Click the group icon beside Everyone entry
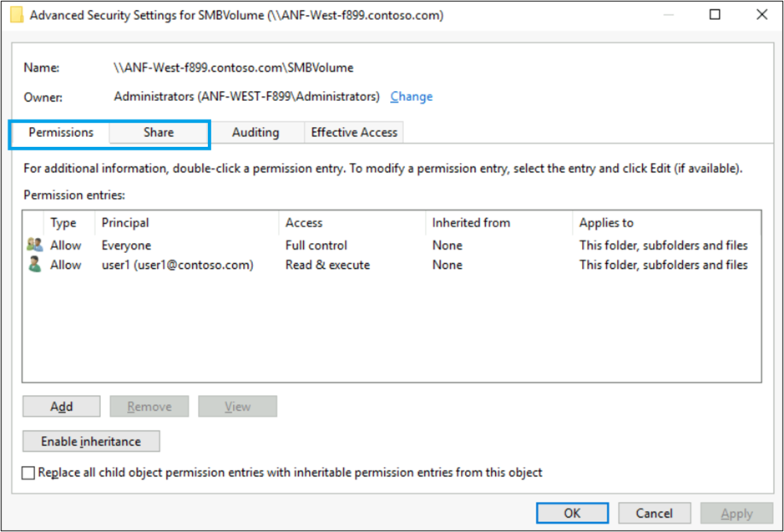Image resolution: width=784 pixels, height=532 pixels. 34,245
